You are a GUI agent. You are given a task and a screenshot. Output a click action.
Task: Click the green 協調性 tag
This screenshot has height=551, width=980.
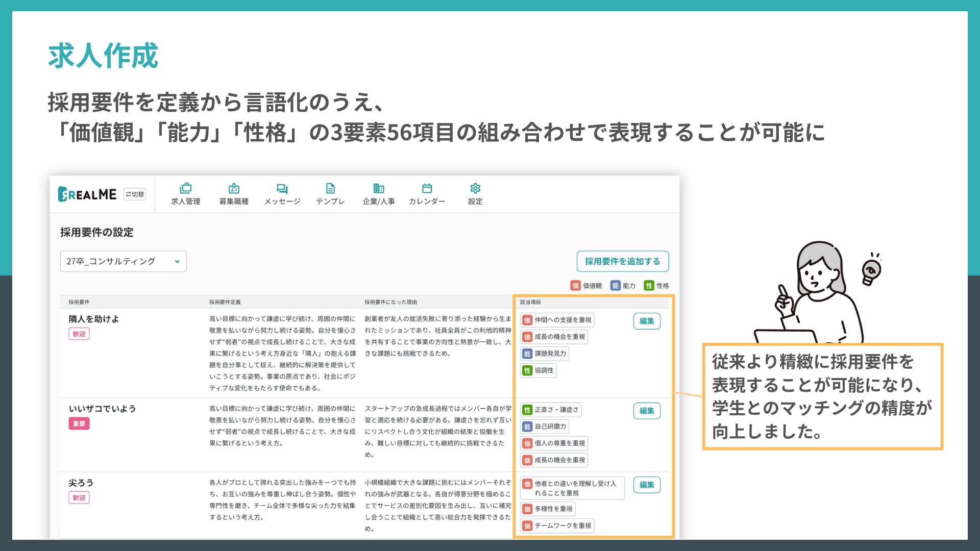pyautogui.click(x=538, y=370)
